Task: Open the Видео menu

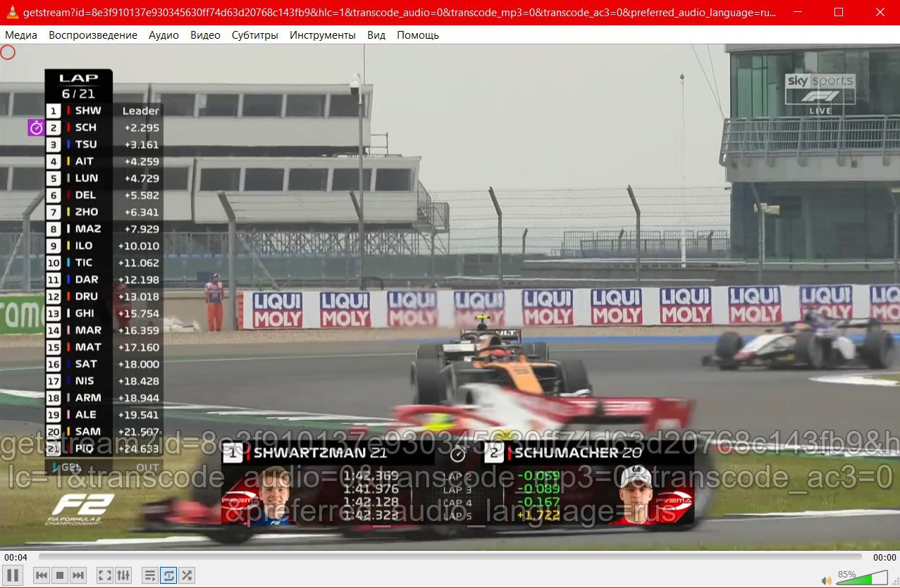Action: pos(205,35)
